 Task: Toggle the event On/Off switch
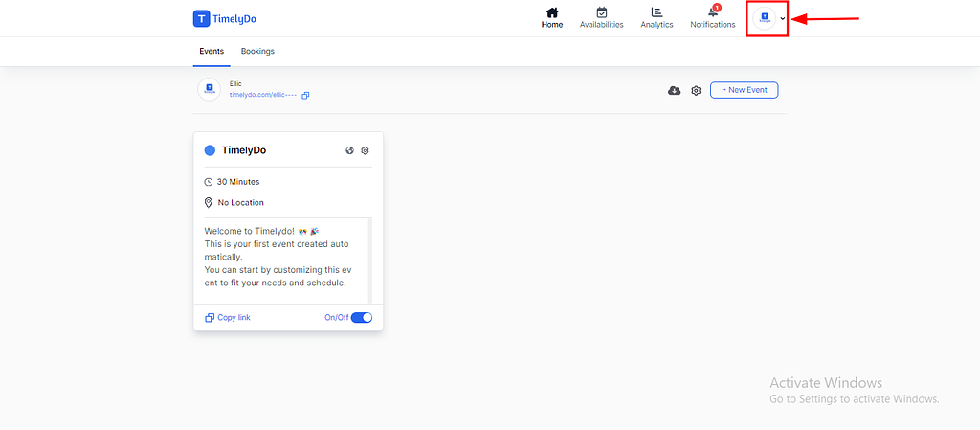[x=361, y=318]
